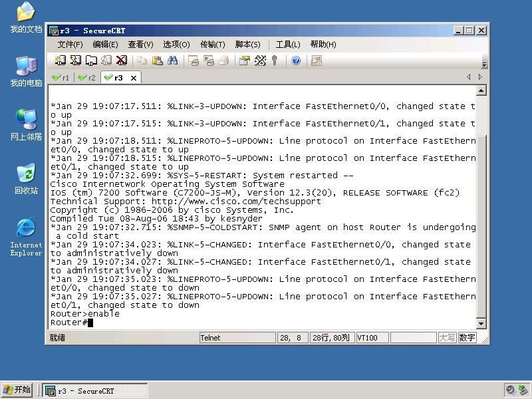Screen dimensions: 532x399
Task: Open 我的电脑 desktop icon
Action: pyautogui.click(x=26, y=72)
